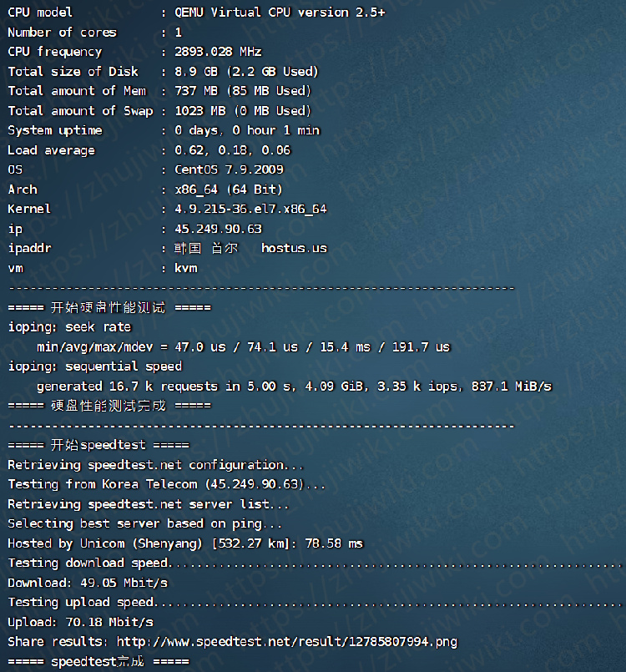Viewport: 626px width, 672px height.
Task: Click the ioping: seek rate line
Action: (x=70, y=327)
